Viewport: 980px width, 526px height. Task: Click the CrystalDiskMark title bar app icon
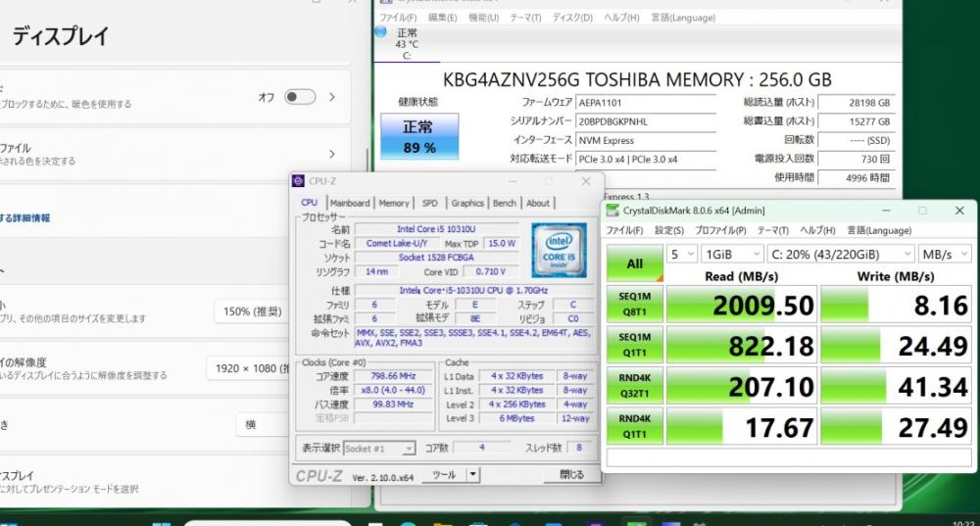pos(612,211)
